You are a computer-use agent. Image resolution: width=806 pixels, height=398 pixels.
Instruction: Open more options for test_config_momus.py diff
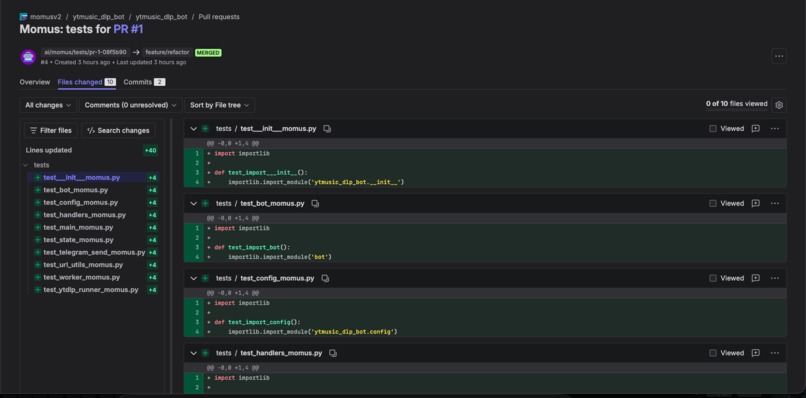pos(775,278)
